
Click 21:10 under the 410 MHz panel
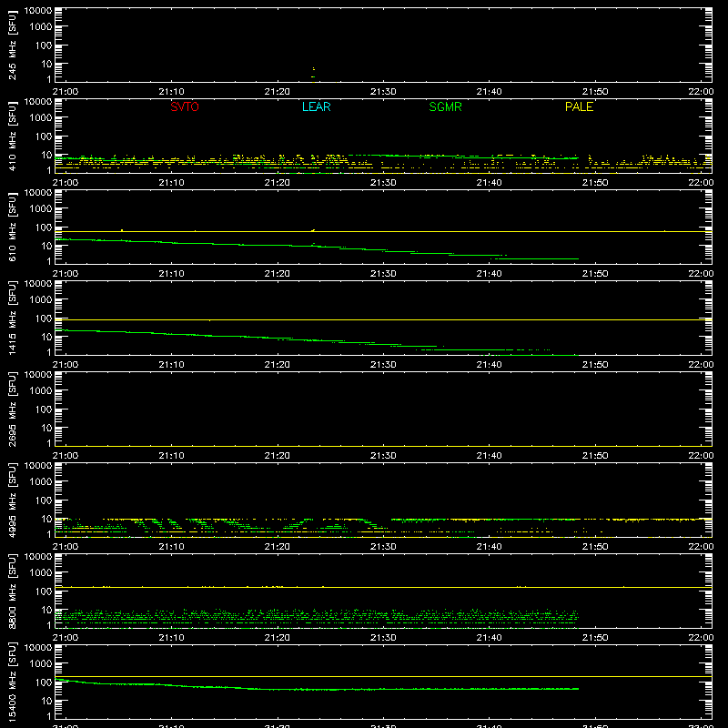pos(171,183)
